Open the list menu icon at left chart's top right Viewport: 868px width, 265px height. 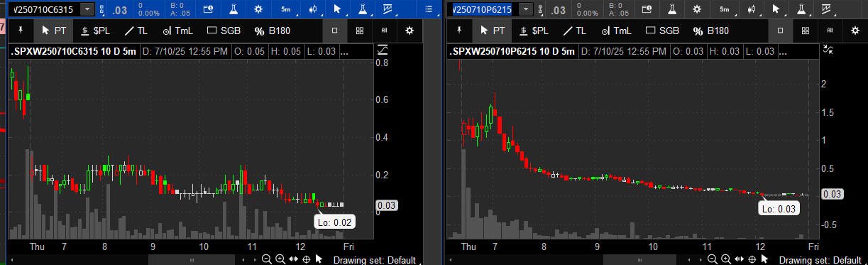(x=428, y=9)
